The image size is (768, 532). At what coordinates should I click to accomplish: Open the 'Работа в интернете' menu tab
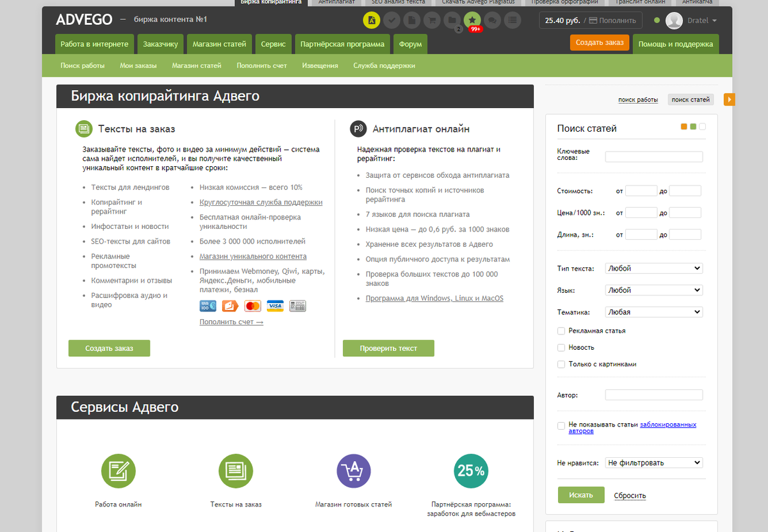pyautogui.click(x=95, y=44)
